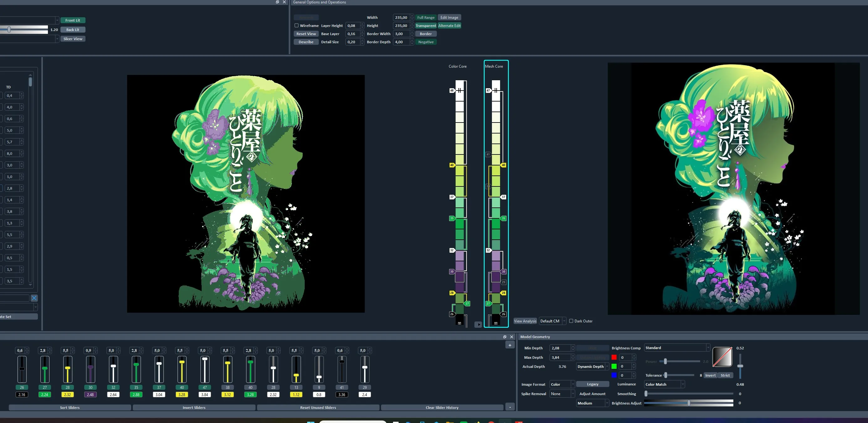The height and width of the screenshot is (423, 868).
Task: Toggle Back Lit view
Action: pos(73,30)
